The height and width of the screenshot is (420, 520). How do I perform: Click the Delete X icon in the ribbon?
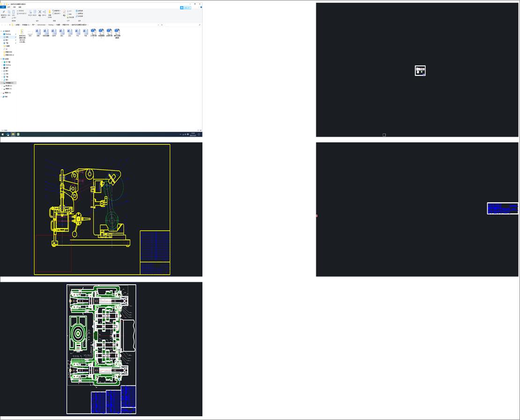(40, 12)
